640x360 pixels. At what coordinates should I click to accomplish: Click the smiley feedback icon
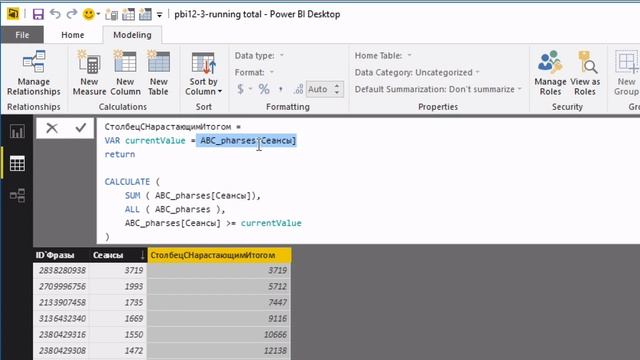88,14
